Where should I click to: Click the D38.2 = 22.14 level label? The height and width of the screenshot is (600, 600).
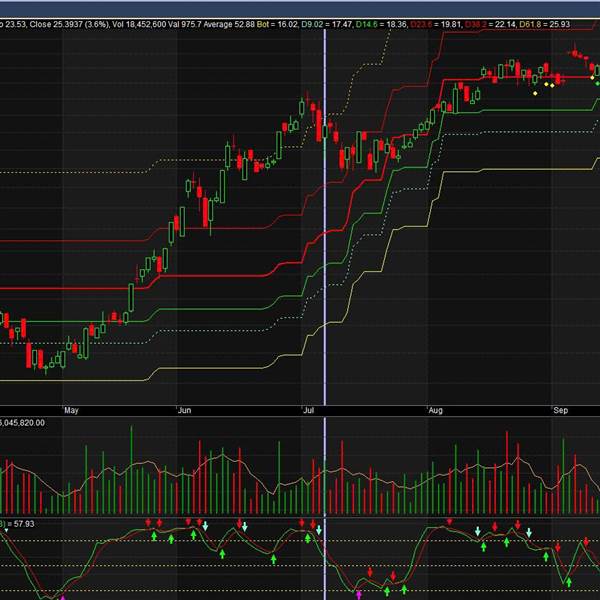pyautogui.click(x=491, y=24)
